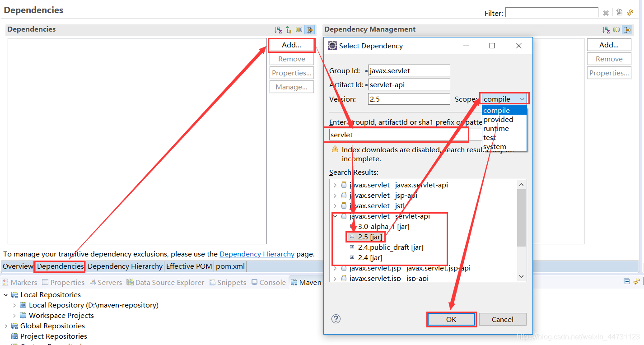This screenshot has height=345, width=644.
Task: Select the 2.5 [jar] version entry
Action: click(370, 237)
